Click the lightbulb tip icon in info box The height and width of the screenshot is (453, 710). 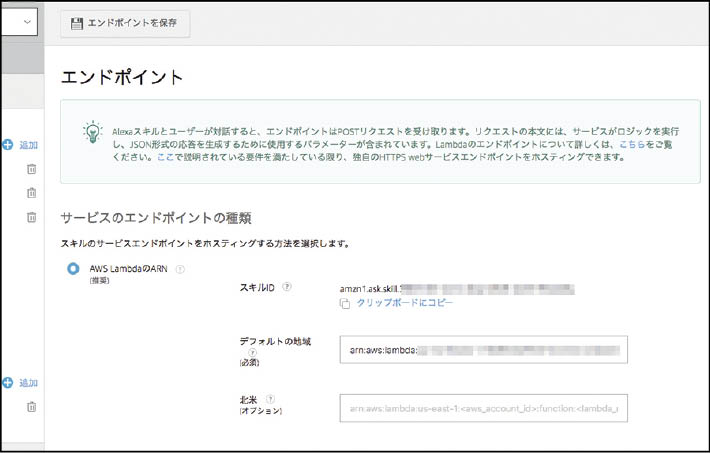click(93, 132)
